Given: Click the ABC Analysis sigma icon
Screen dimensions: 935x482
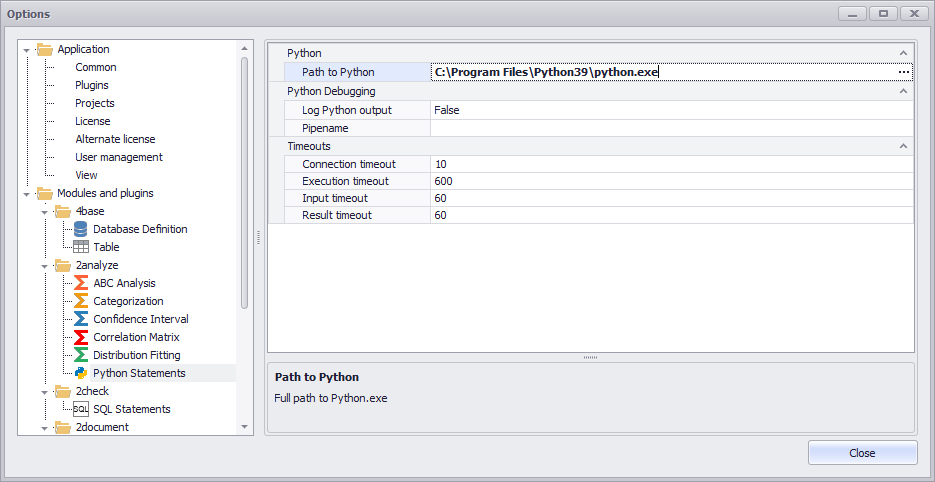Looking at the screenshot, I should pyautogui.click(x=81, y=283).
